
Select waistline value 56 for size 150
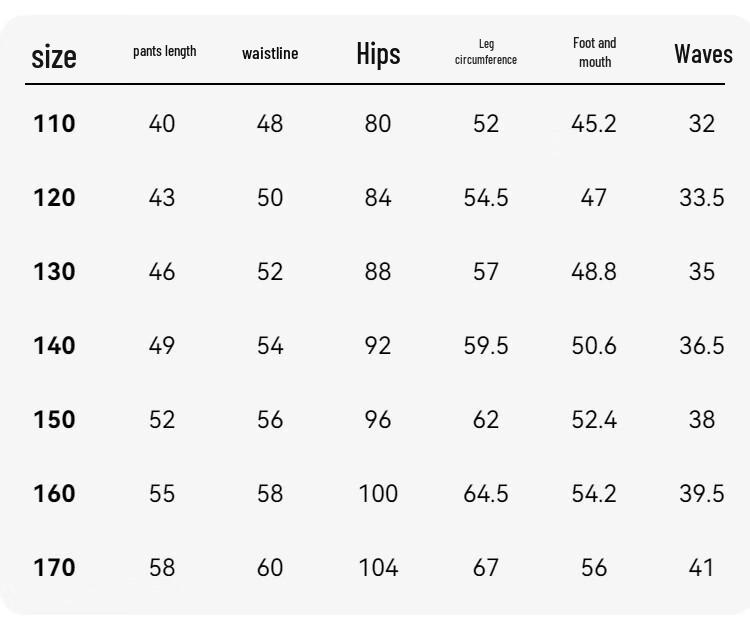coord(270,419)
